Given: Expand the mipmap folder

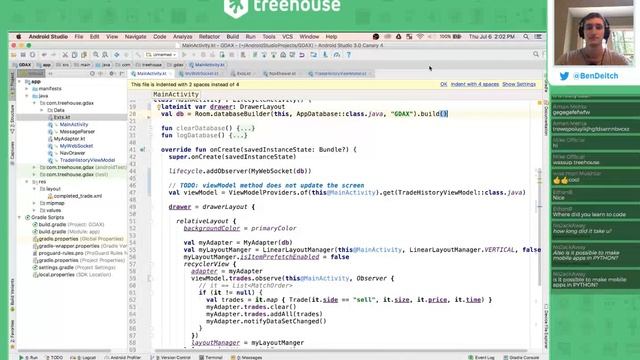Looking at the screenshot, I should point(34,203).
